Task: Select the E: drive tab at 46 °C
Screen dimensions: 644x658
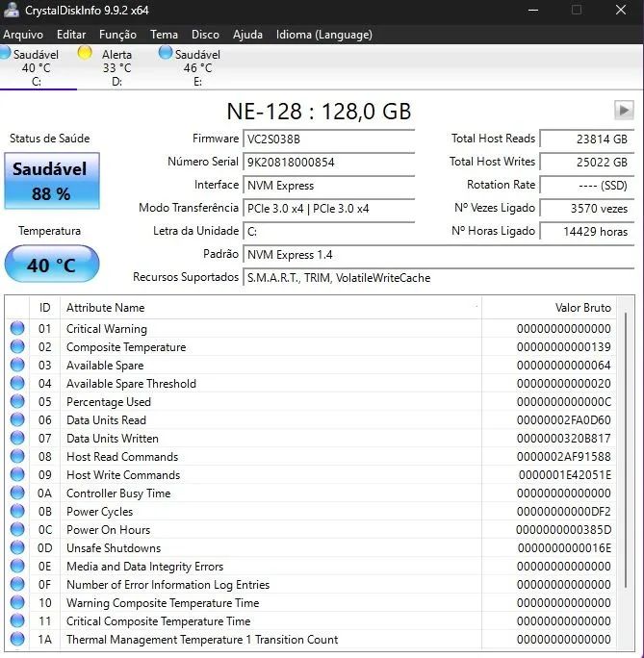Action: (197, 67)
